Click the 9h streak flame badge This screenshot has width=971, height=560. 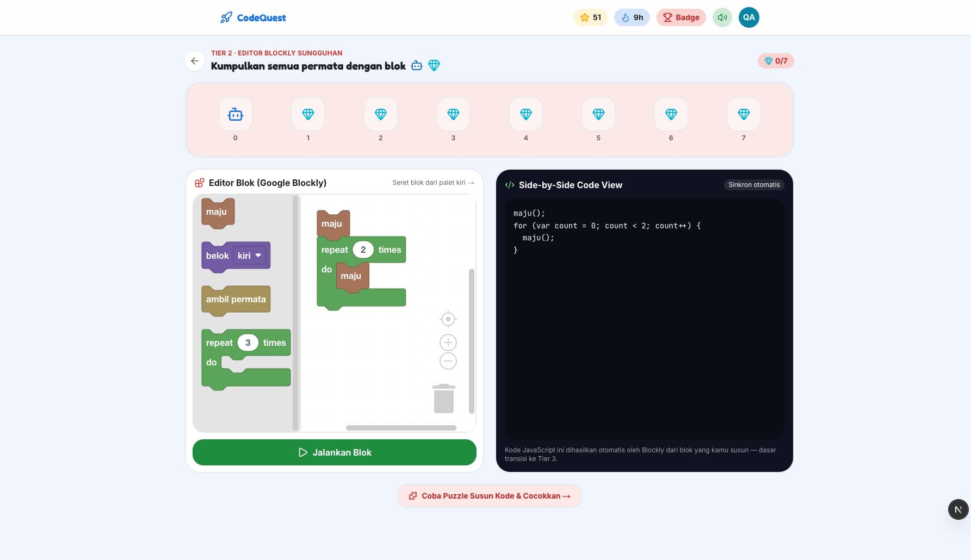(x=632, y=17)
